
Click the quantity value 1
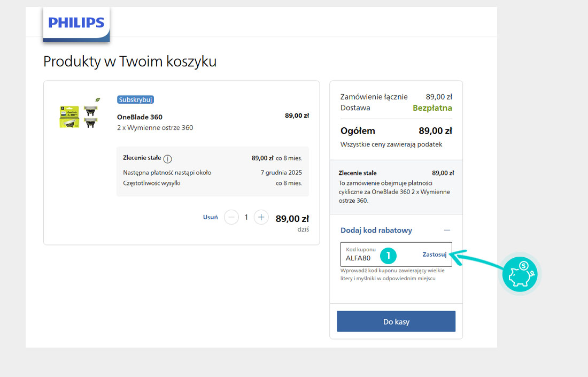pyautogui.click(x=246, y=217)
